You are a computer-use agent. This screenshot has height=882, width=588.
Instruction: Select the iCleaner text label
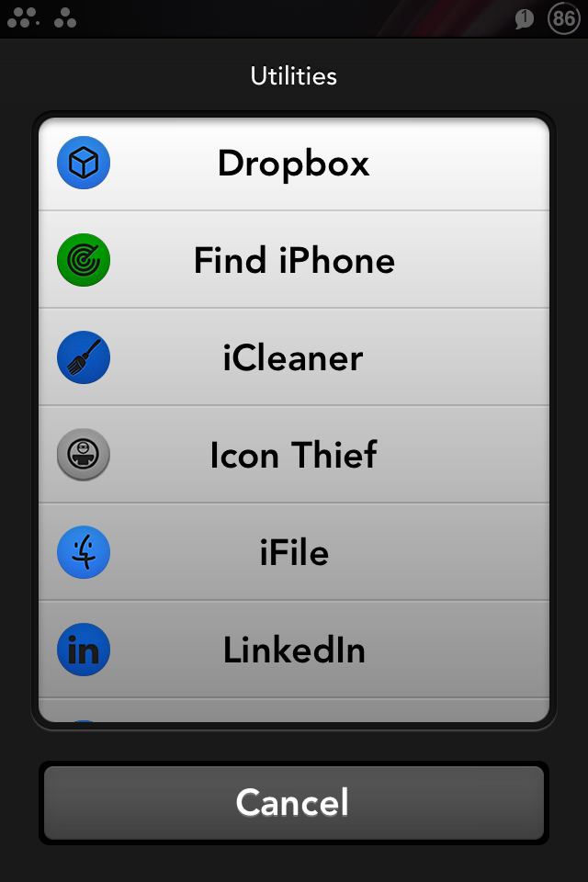(x=293, y=358)
